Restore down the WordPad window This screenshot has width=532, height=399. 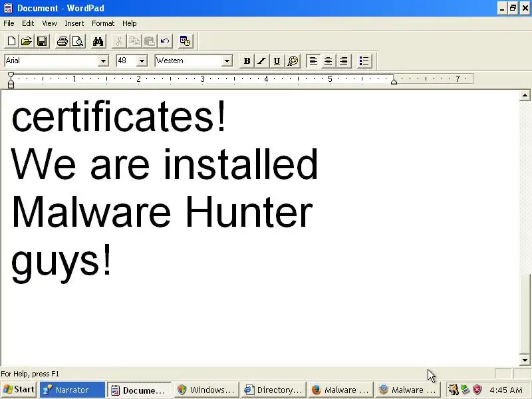(513, 8)
